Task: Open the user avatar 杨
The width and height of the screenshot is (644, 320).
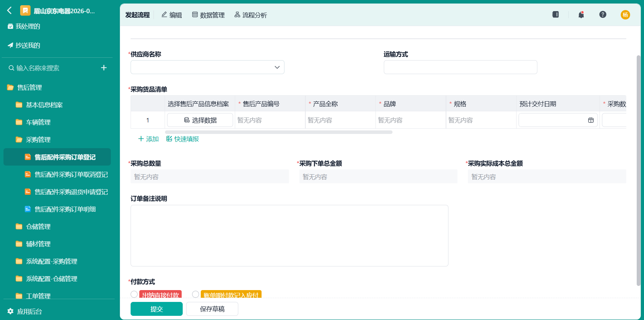Action: 625,15
